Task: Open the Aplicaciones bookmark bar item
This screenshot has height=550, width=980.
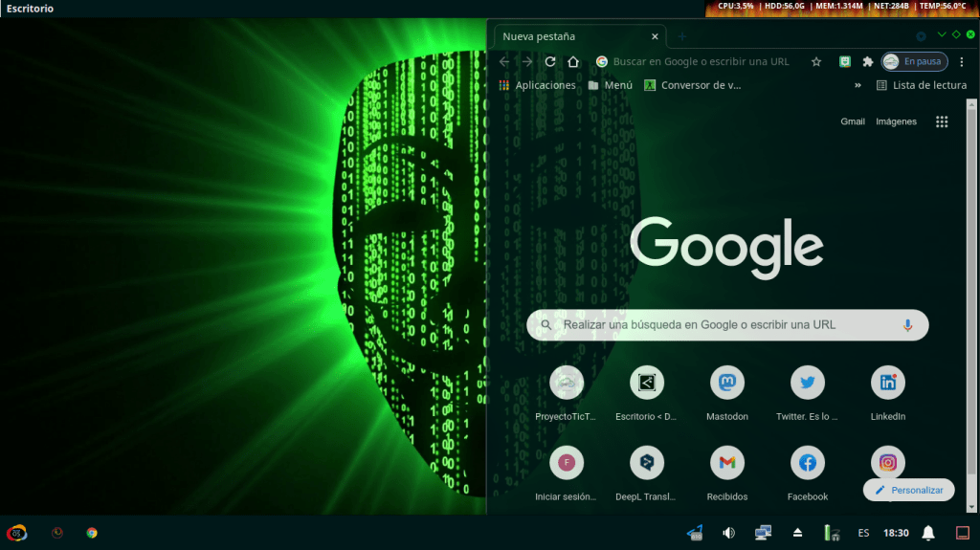Action: tap(537, 85)
